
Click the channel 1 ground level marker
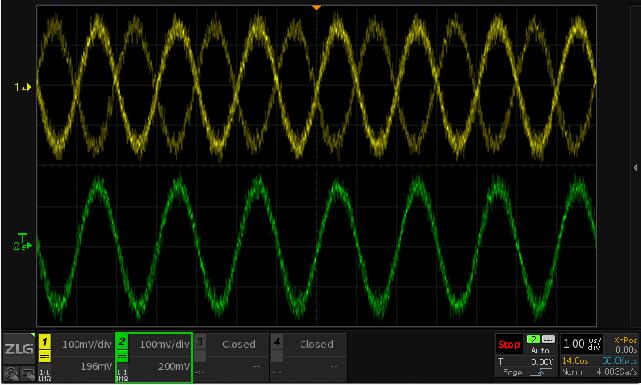coord(23,87)
